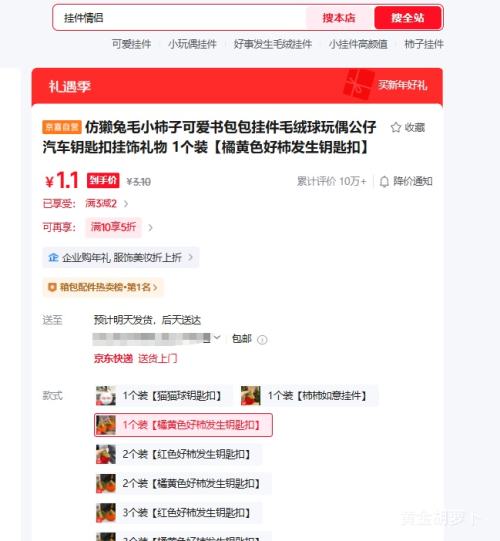Select 2个装 橘黄色好柿发生钥匙扣 option
The image size is (500, 541).
(183, 483)
